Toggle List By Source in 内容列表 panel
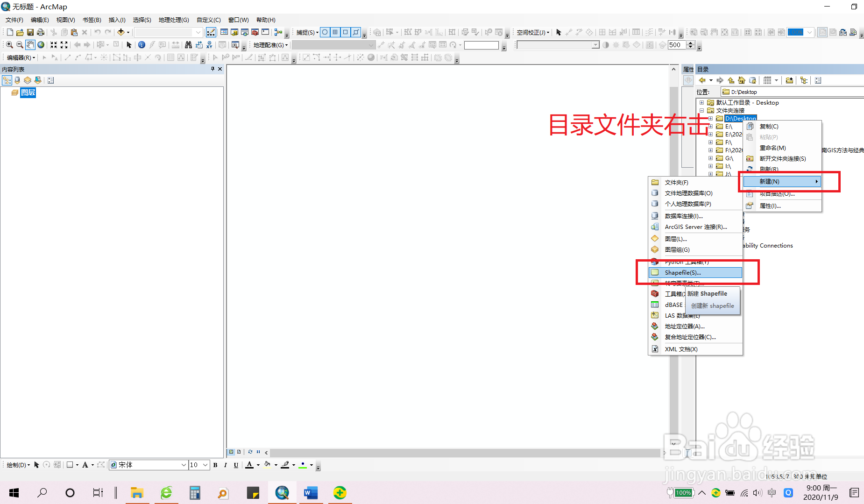 tap(17, 80)
